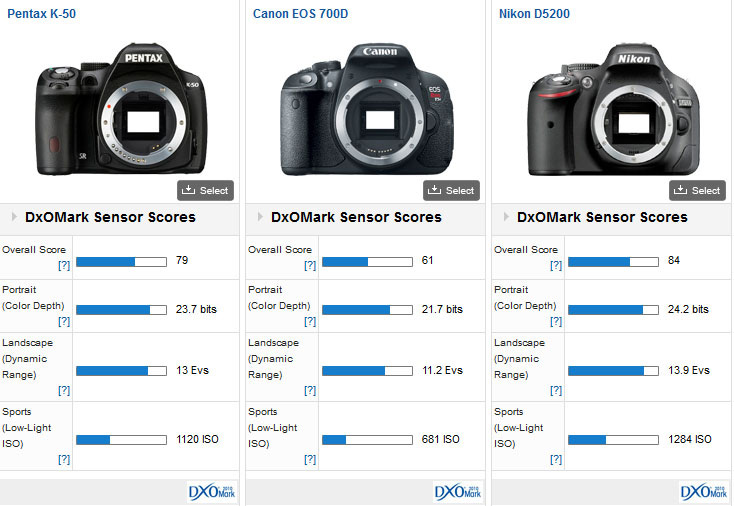Click the DxOMark logo under Pentax K-50
Viewport: 734px width, 506px height.
click(x=212, y=492)
